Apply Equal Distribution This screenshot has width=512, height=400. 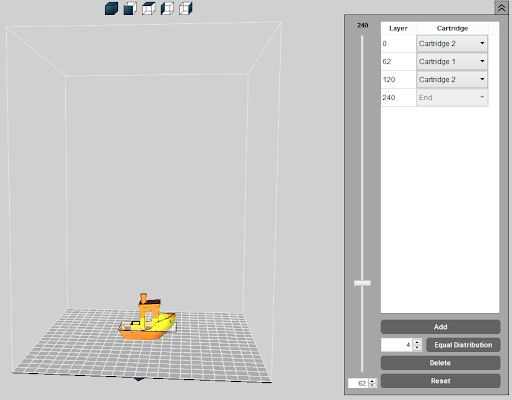pos(463,345)
